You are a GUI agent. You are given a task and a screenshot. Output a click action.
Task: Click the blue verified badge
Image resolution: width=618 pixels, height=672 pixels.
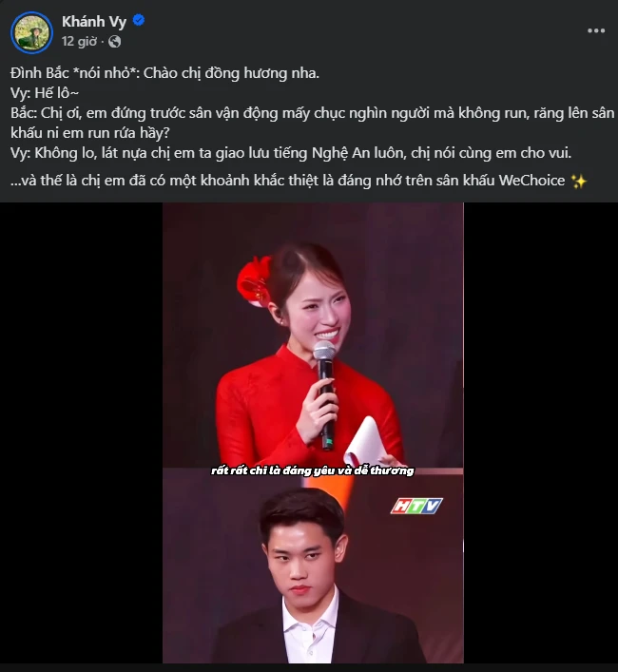(x=139, y=20)
